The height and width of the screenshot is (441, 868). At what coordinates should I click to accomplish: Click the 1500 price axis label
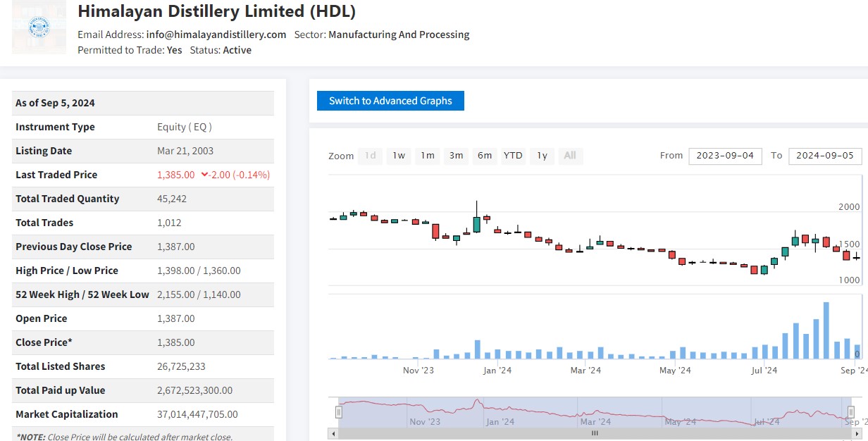tap(849, 244)
